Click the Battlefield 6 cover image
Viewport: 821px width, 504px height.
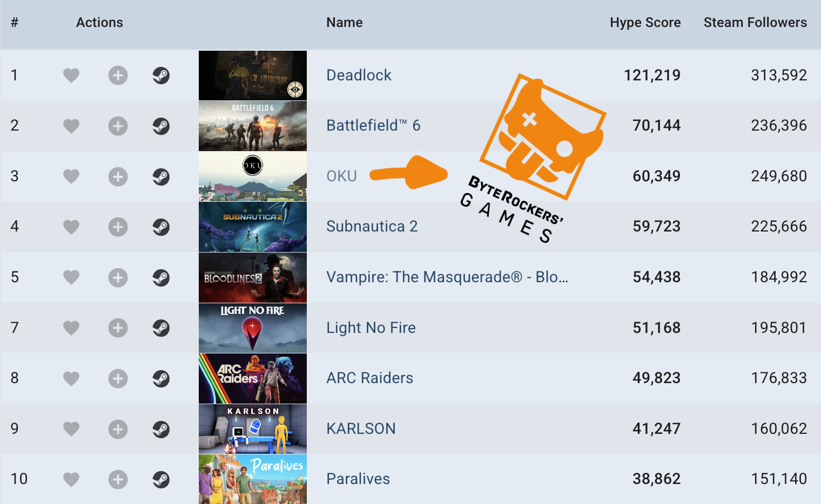click(x=252, y=126)
